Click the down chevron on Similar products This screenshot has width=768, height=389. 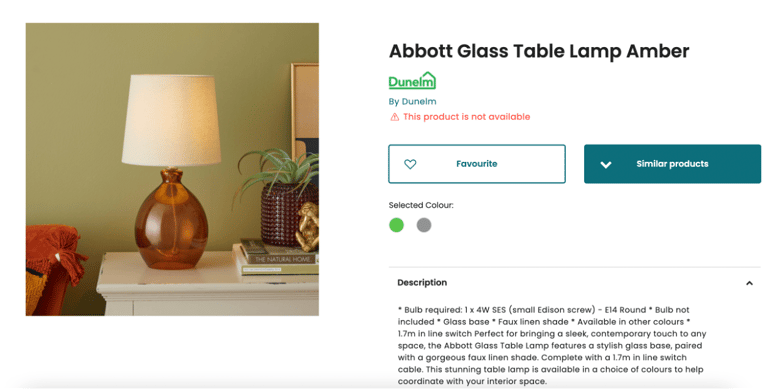(606, 165)
